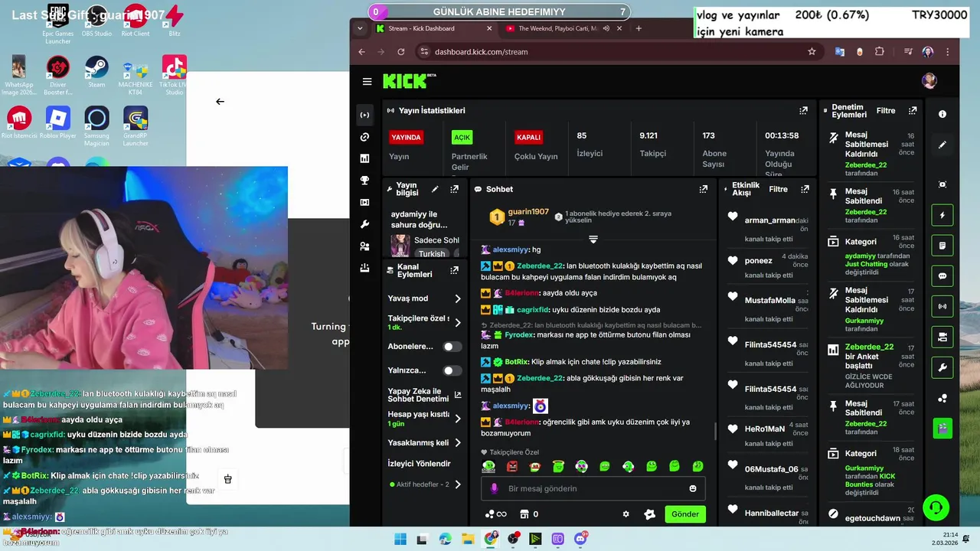Open the Kick hamburger menu
This screenshot has width=980, height=551.
tap(367, 82)
